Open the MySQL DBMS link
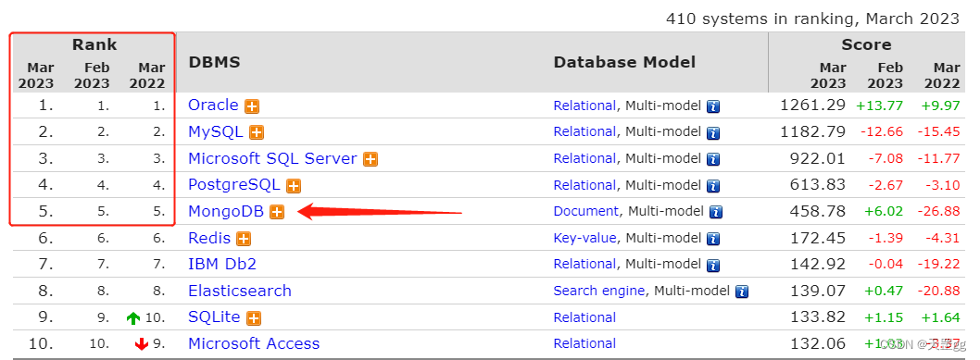 [x=216, y=131]
